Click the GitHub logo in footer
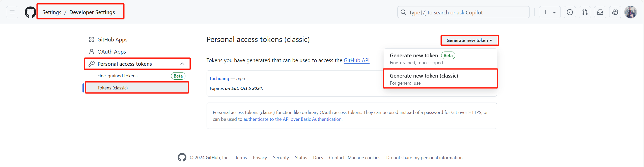The width and height of the screenshot is (644, 167). 182,157
